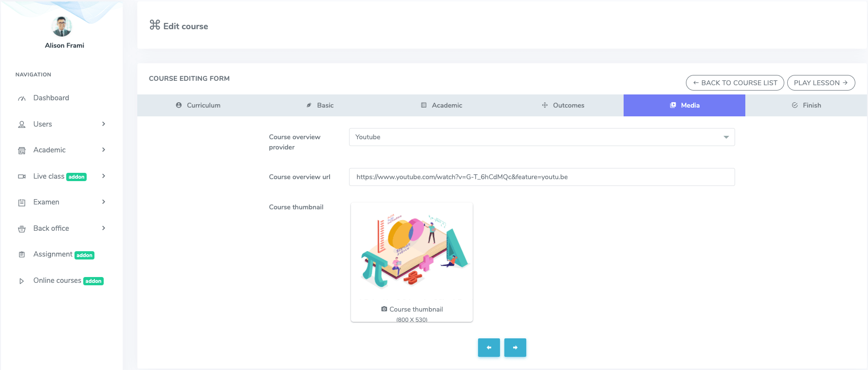868x370 pixels.
Task: Click the Play Lesson button
Action: click(821, 83)
